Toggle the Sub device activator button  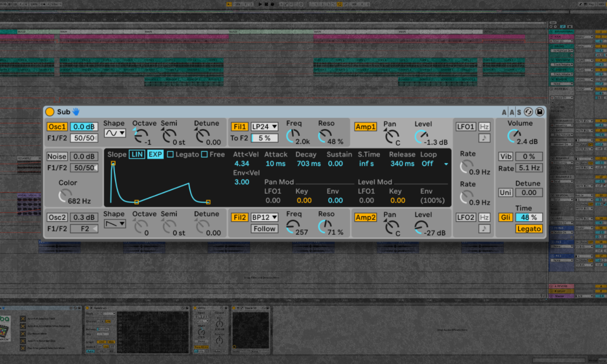[50, 111]
